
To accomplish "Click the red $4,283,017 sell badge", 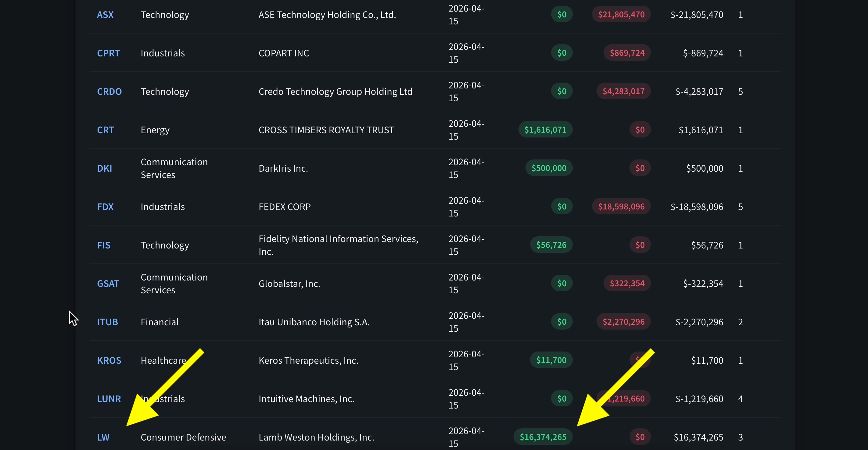I will [623, 91].
